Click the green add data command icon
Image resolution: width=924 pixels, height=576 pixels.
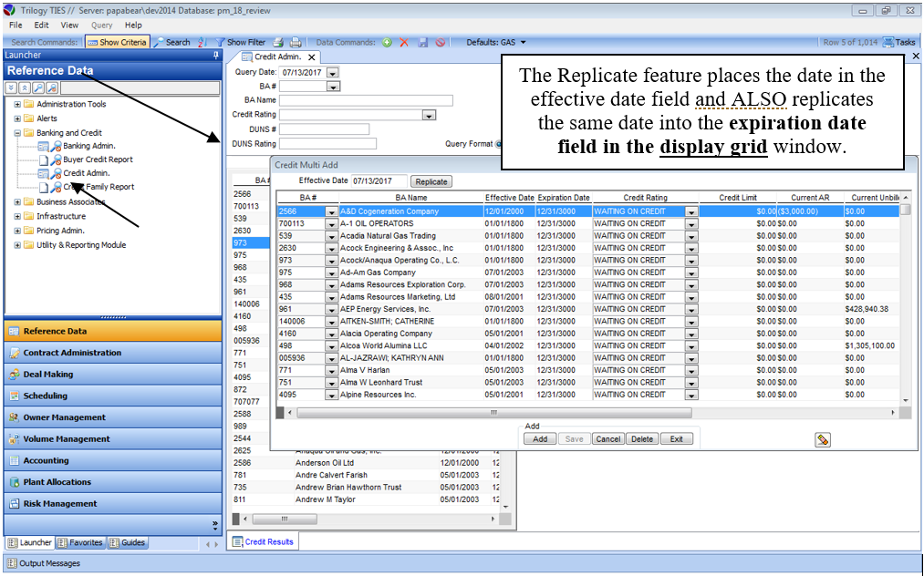pyautogui.click(x=387, y=42)
